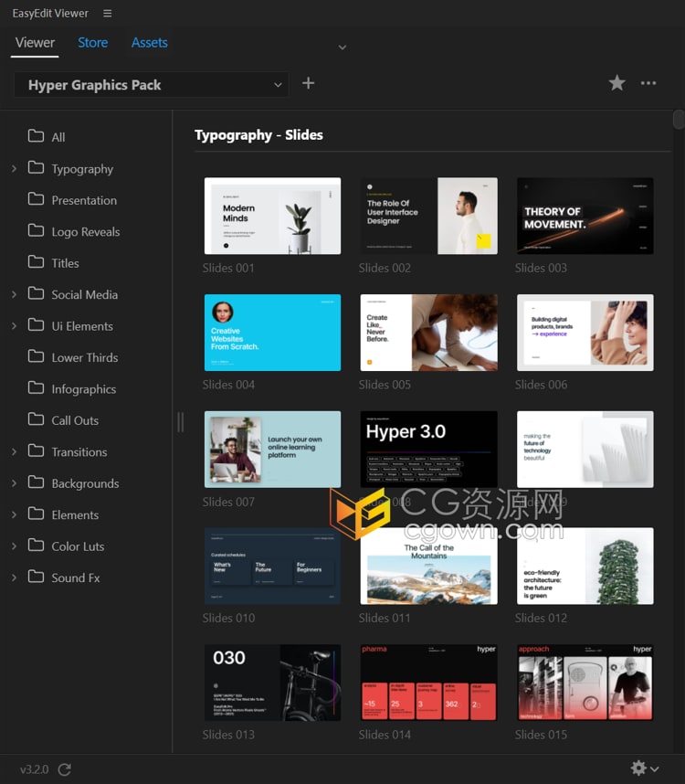This screenshot has width=685, height=784.
Task: Select the Modern Minds Slides 001 thumbnail
Action: coord(273,216)
